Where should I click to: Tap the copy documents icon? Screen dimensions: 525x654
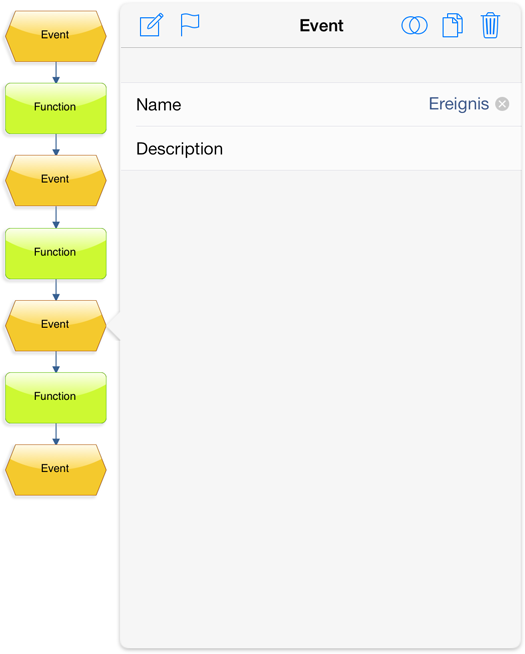(x=452, y=25)
